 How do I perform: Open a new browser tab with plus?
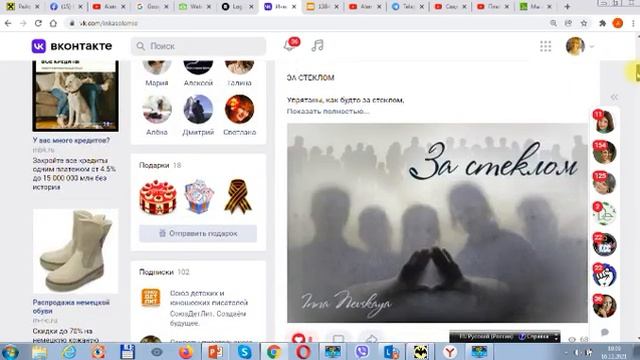click(567, 7)
